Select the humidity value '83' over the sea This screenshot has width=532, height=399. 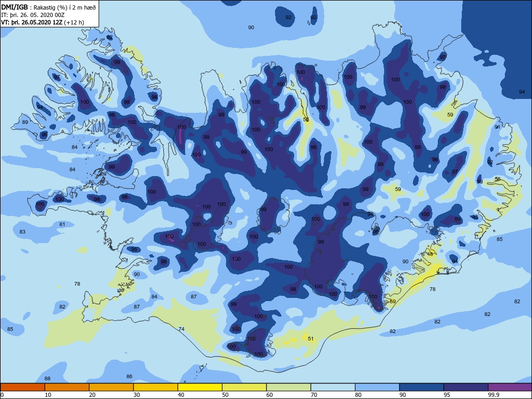click(22, 232)
